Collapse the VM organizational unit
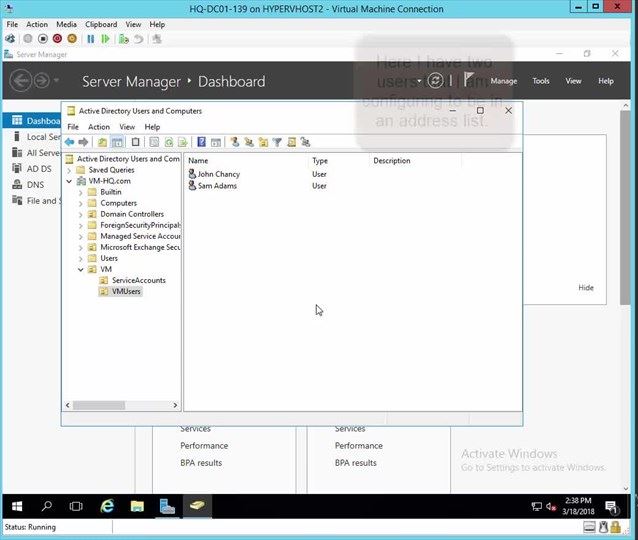 [81, 269]
